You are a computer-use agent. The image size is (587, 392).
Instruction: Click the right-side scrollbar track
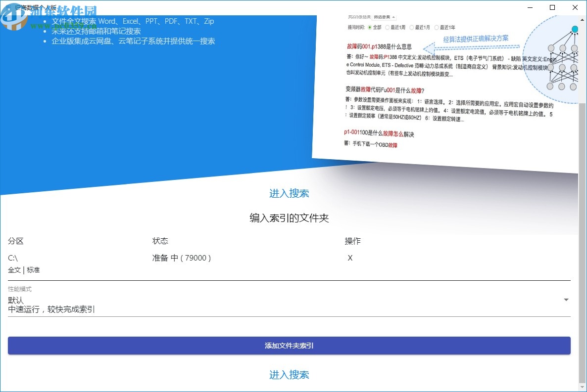click(583, 198)
